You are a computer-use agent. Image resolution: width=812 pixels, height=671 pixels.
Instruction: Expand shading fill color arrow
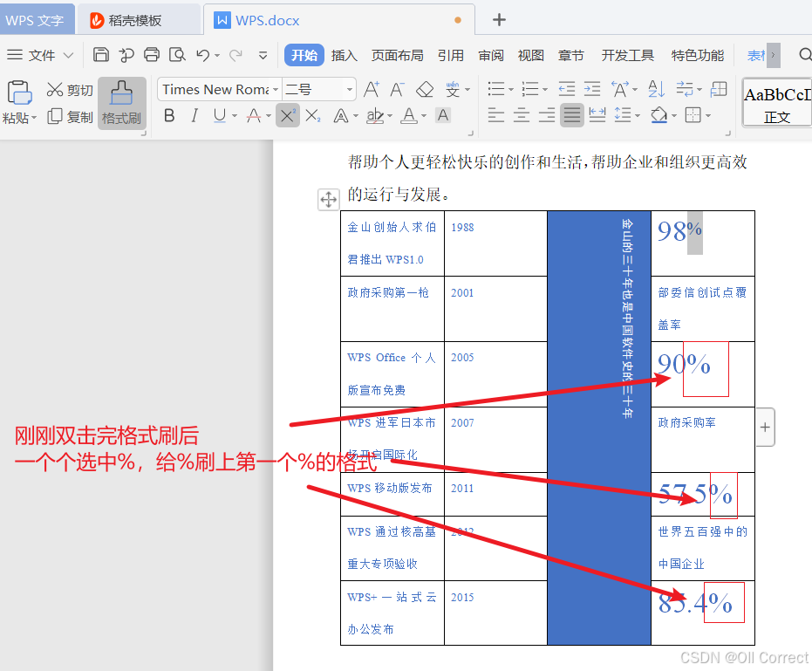point(674,115)
